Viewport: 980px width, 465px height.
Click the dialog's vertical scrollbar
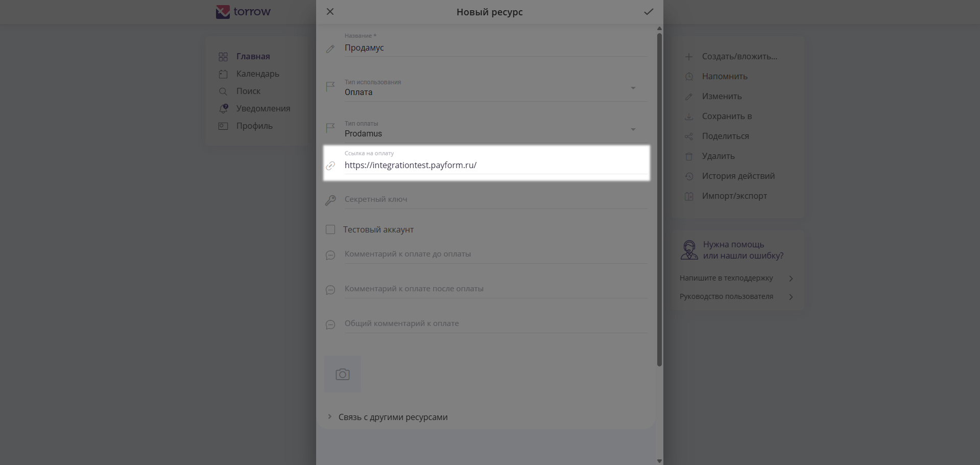[659, 199]
